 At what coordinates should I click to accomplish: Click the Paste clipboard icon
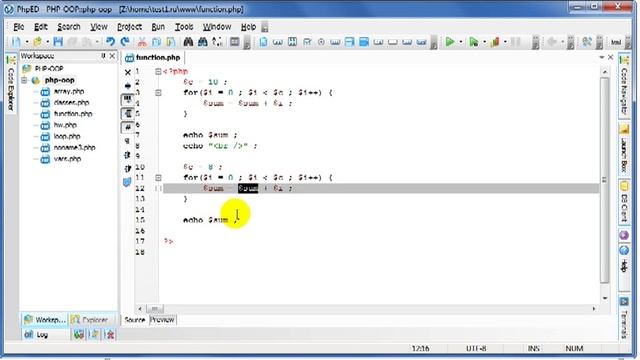click(171, 42)
